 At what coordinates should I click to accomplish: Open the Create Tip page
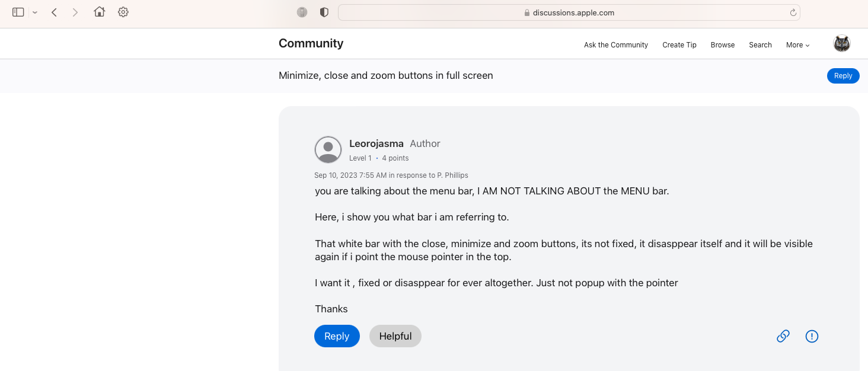pos(679,45)
